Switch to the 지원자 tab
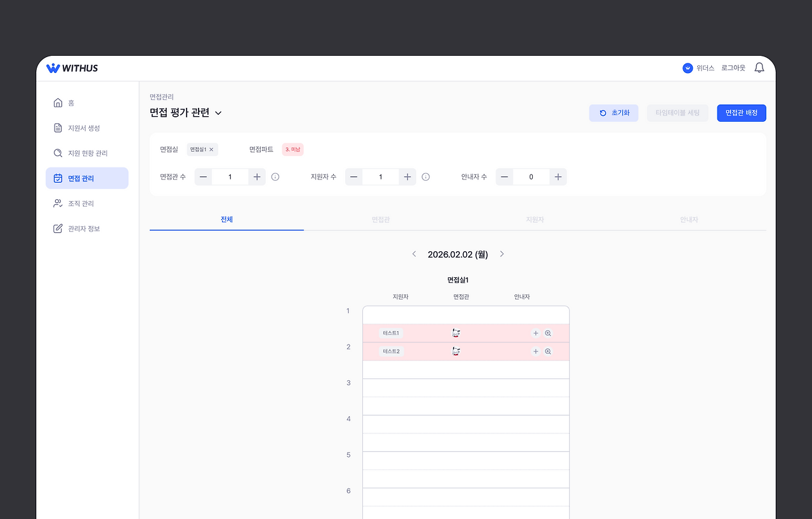This screenshot has height=519, width=812. pyautogui.click(x=535, y=220)
